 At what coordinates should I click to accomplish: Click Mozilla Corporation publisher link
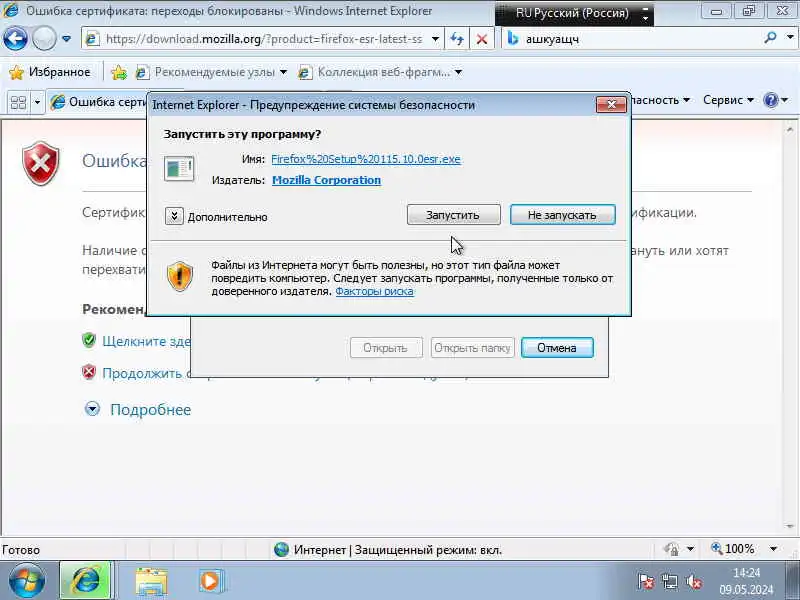point(327,180)
